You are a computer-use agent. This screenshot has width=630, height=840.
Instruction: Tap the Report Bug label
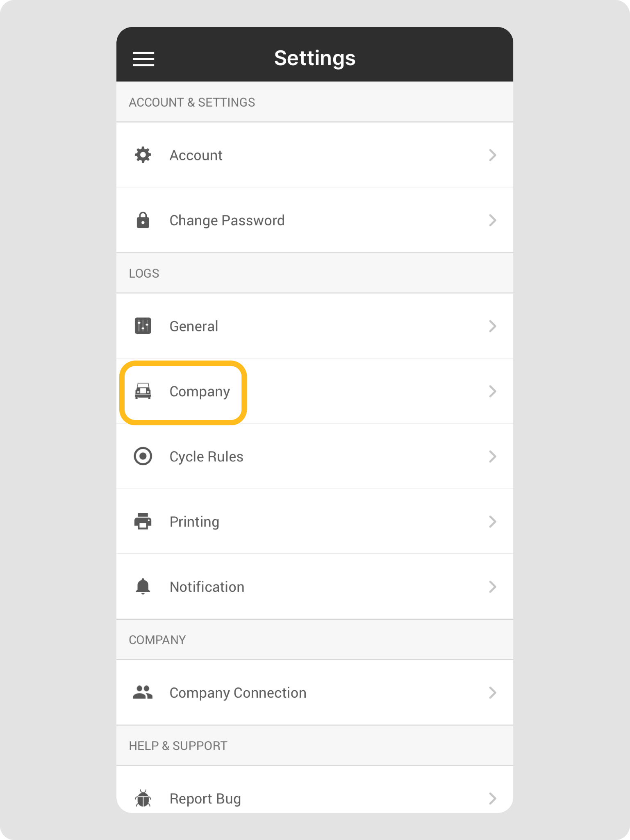coord(205,799)
